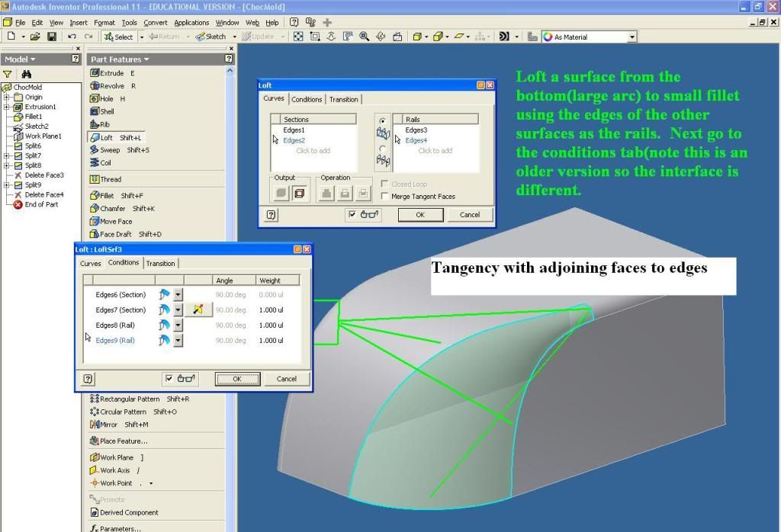
Task: Expand the Extrusion1 tree node
Action: pos(8,107)
